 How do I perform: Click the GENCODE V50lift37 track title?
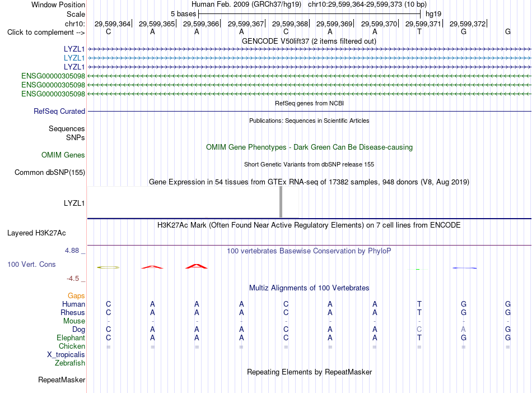pos(309,41)
